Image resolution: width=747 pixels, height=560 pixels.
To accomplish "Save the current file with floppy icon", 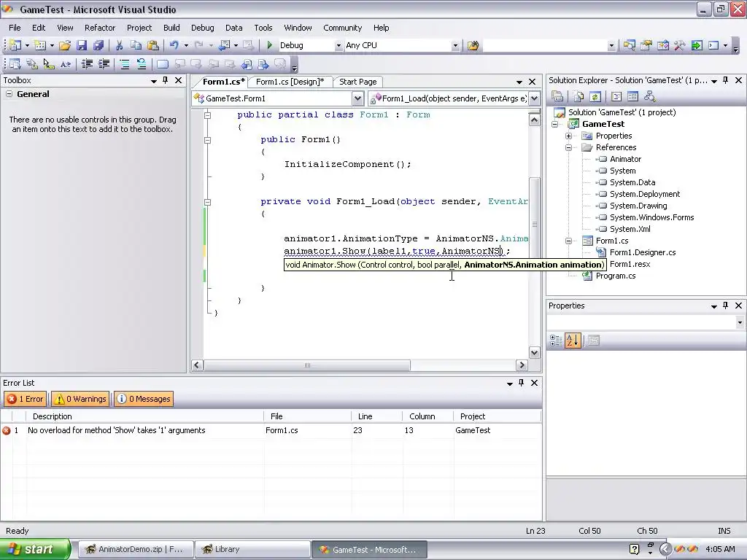I will [82, 45].
